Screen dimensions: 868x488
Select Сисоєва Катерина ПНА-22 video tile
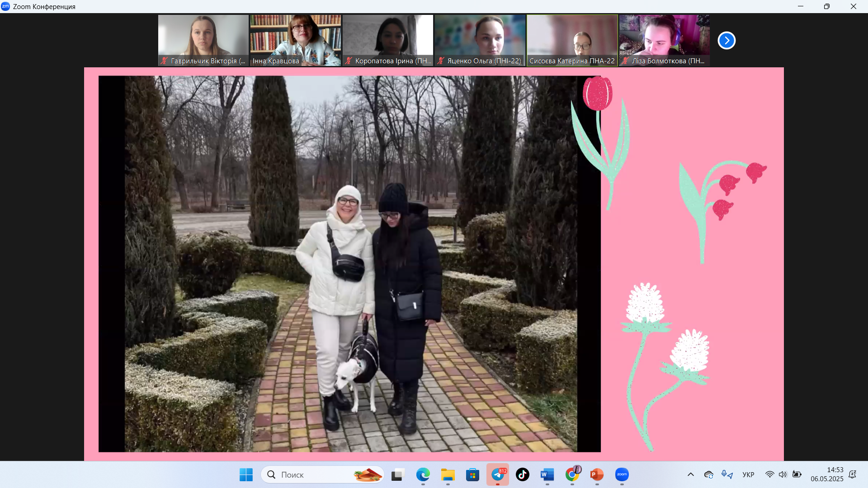click(x=572, y=40)
